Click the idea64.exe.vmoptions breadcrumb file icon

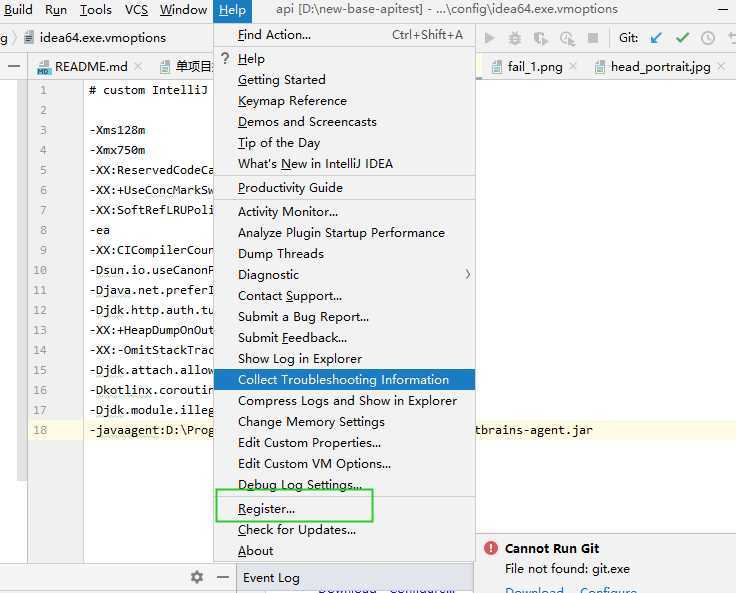coord(29,38)
